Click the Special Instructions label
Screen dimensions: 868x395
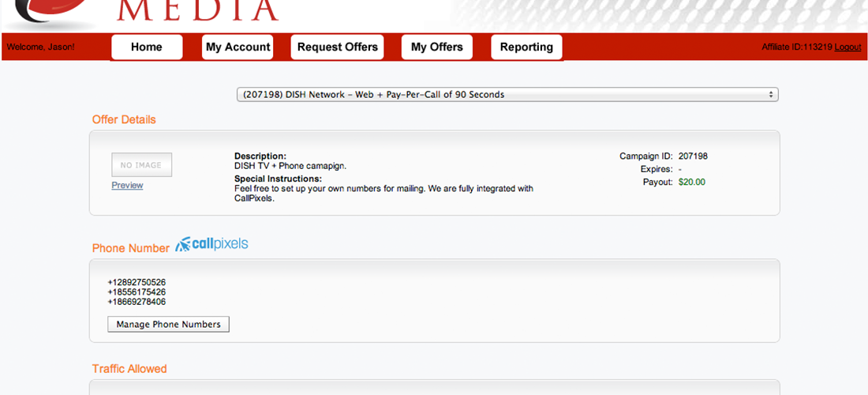[x=278, y=179]
